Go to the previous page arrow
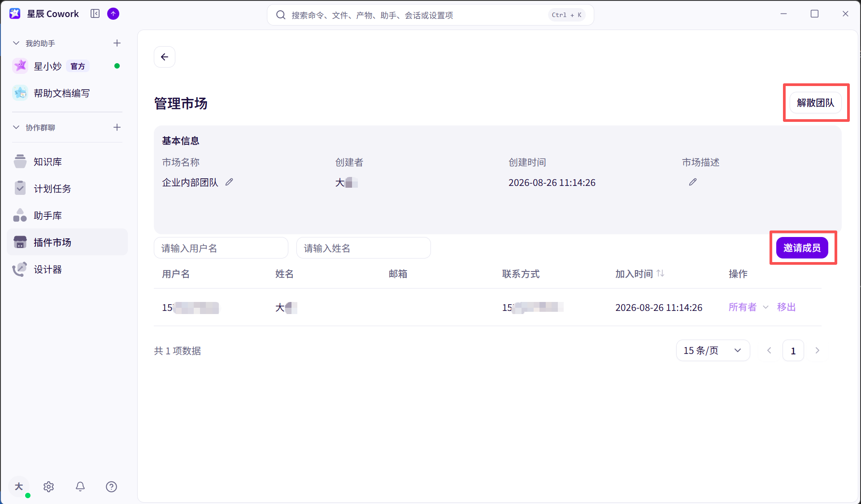The height and width of the screenshot is (504, 861). [x=769, y=350]
